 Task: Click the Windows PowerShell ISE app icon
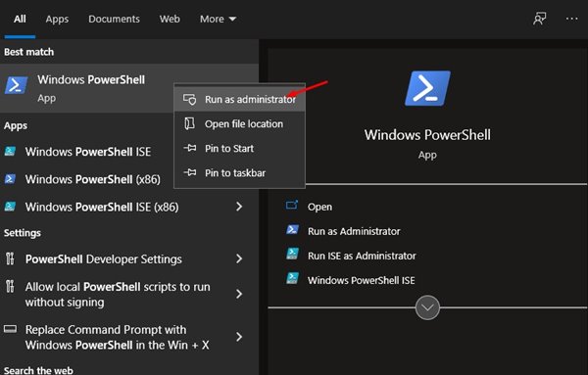10,152
